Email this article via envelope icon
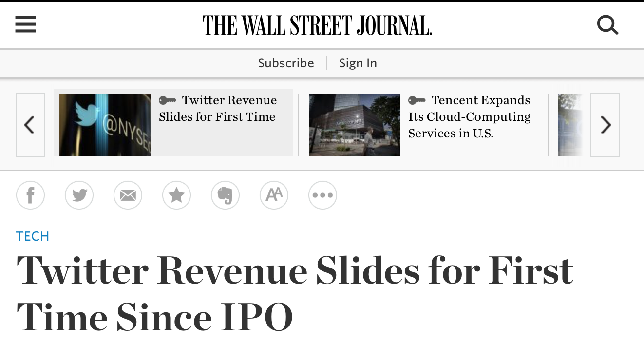This screenshot has height=345, width=644. [x=128, y=195]
